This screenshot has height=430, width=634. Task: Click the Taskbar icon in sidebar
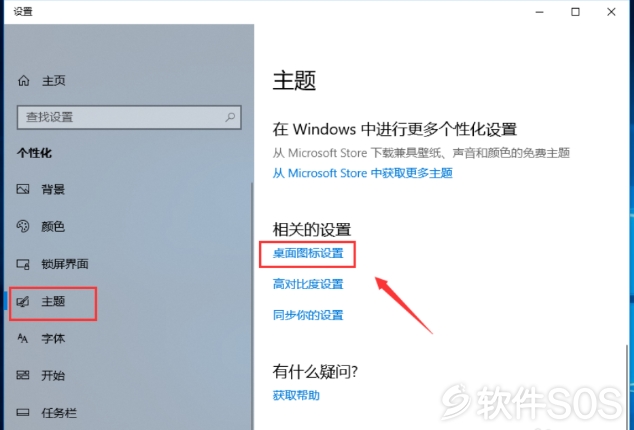[23, 413]
